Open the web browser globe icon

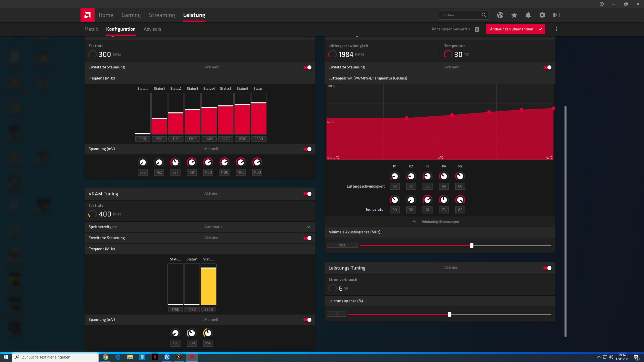click(500, 15)
